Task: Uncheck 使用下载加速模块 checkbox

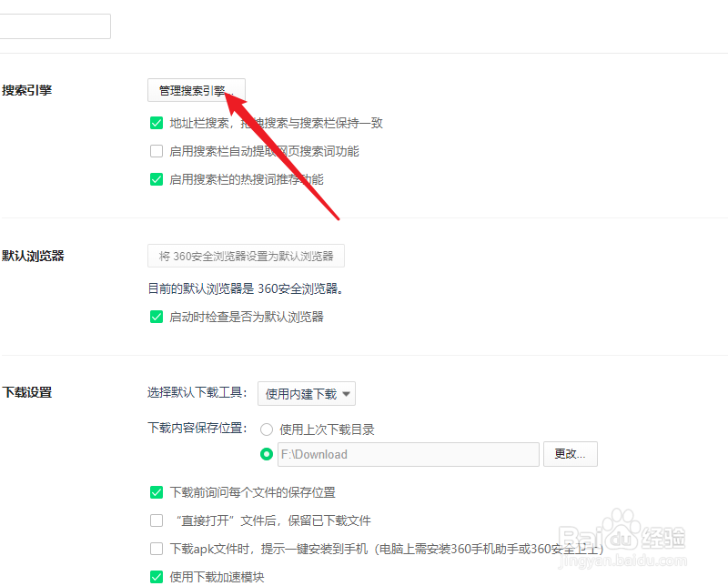Action: [157, 577]
